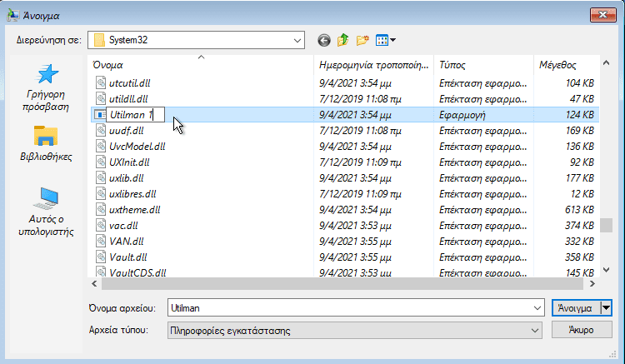Open the View menu icon
This screenshot has height=364, width=625.
(x=385, y=40)
